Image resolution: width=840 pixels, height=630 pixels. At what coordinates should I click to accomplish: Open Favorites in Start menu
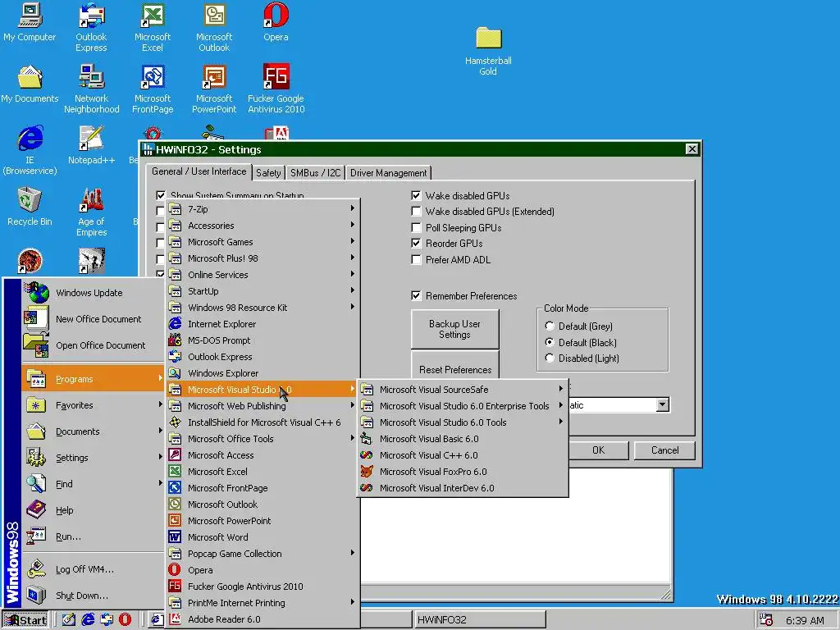coord(93,405)
